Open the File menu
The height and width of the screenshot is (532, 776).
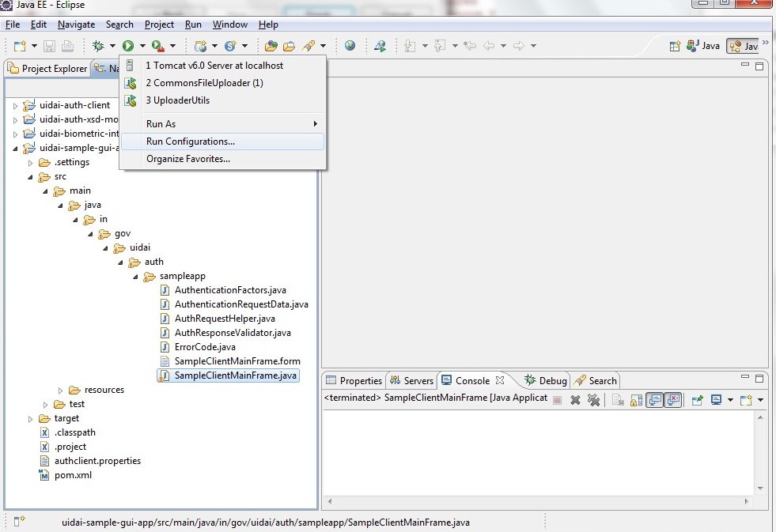click(x=13, y=25)
